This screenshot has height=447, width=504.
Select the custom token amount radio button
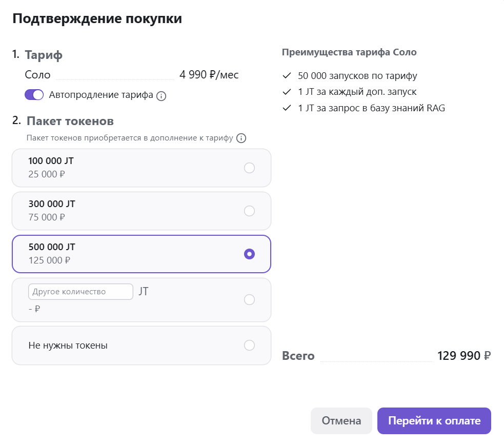tap(249, 300)
